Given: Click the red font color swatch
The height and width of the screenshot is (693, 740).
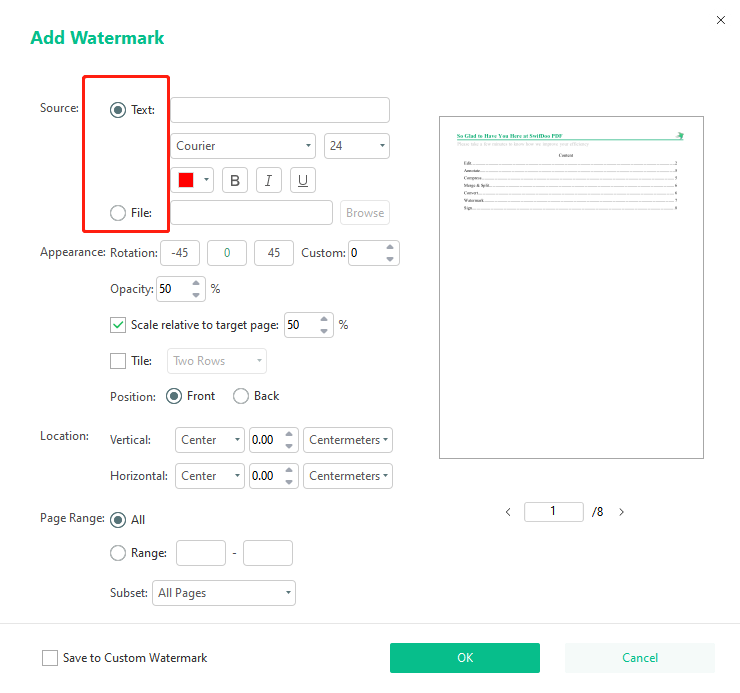Looking at the screenshot, I should pos(186,180).
